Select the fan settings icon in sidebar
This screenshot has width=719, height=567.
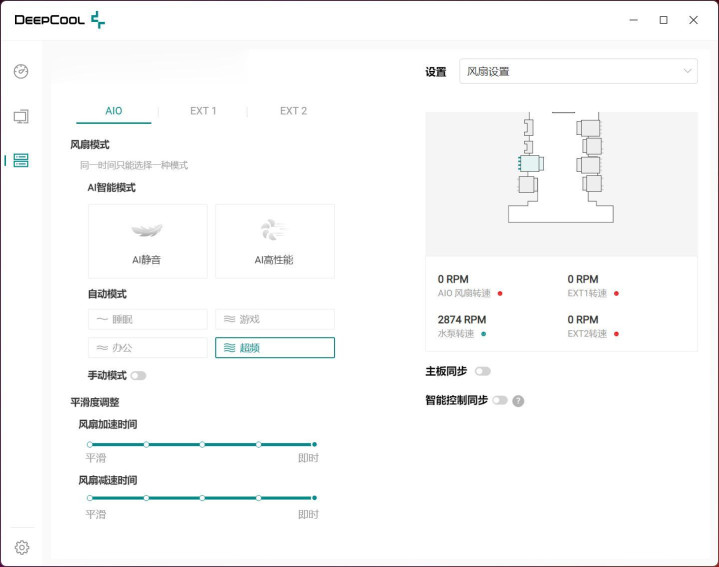tap(21, 160)
